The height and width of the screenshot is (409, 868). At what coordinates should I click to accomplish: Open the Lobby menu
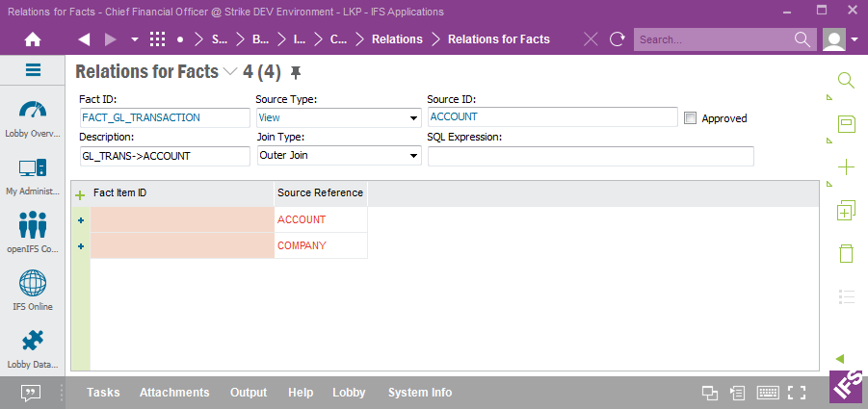pyautogui.click(x=349, y=393)
